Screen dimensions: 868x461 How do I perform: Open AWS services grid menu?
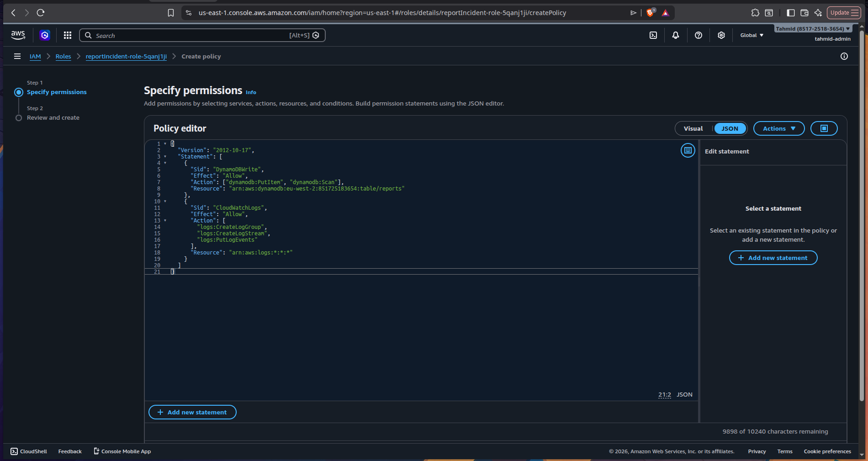point(68,35)
